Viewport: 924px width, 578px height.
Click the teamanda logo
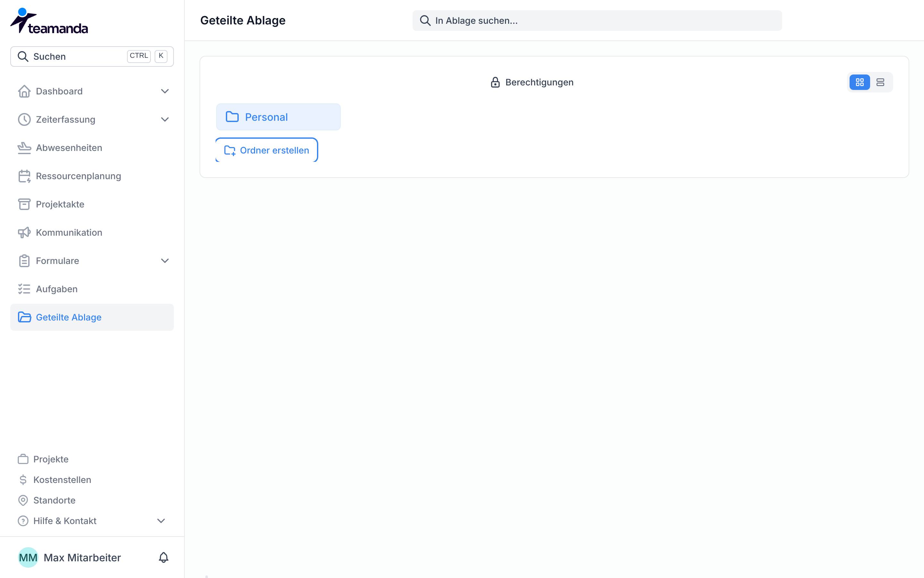click(x=49, y=21)
